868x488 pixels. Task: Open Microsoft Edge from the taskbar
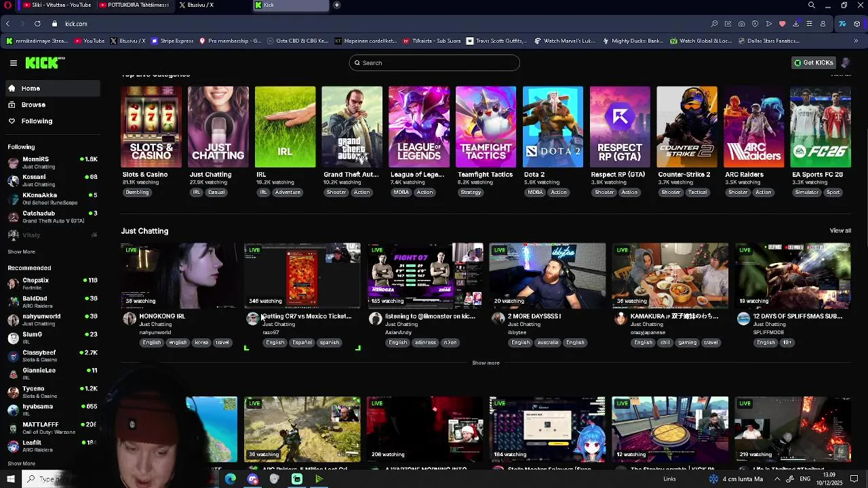point(231,479)
